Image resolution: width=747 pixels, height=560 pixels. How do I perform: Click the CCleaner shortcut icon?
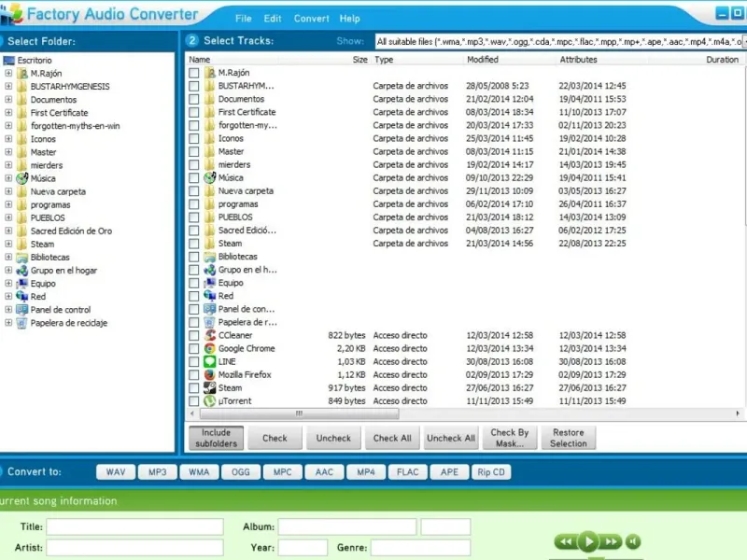(x=209, y=335)
